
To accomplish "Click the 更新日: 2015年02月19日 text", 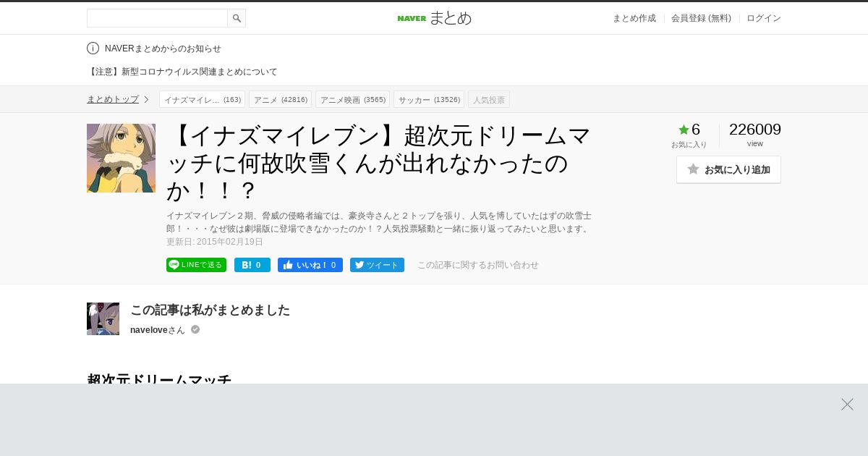I will (x=215, y=242).
